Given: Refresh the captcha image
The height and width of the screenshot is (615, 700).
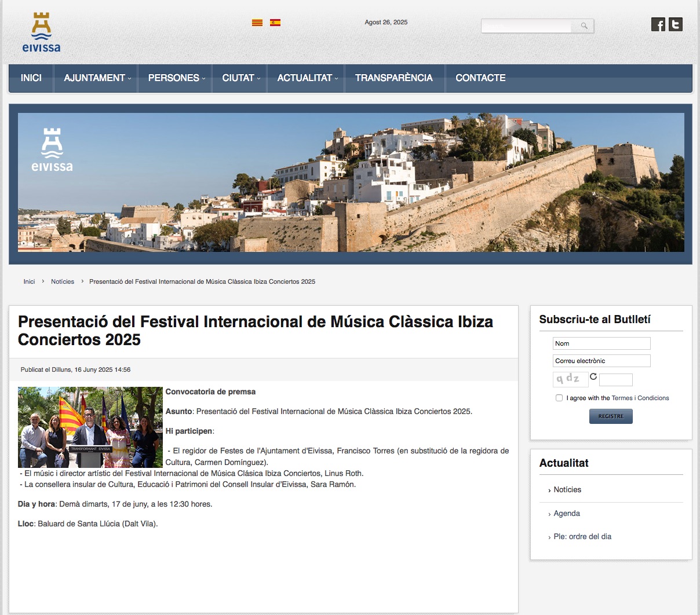Looking at the screenshot, I should 593,376.
